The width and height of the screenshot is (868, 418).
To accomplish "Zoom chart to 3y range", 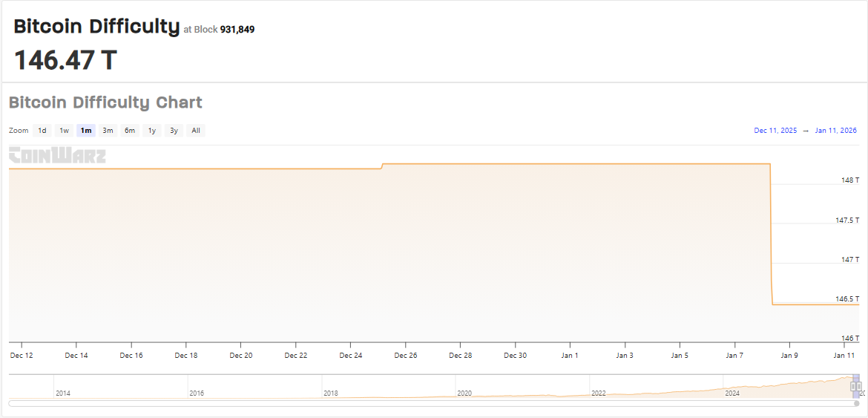I will (x=174, y=131).
